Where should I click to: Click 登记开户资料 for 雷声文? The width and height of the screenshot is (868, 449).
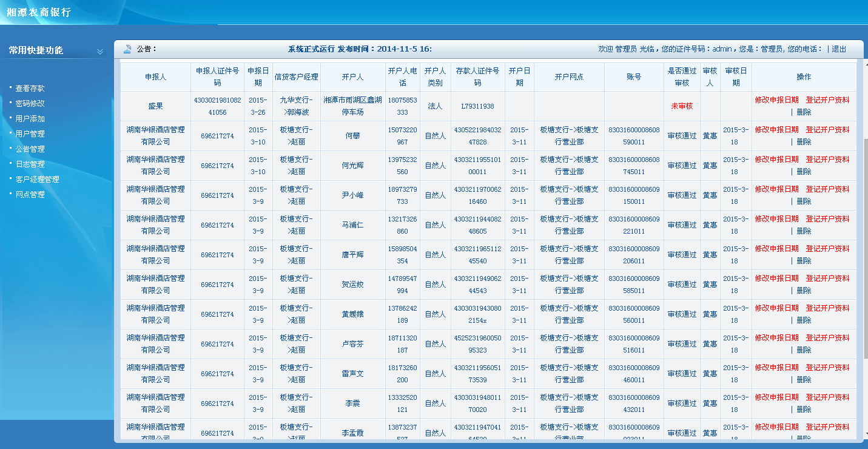coord(828,368)
